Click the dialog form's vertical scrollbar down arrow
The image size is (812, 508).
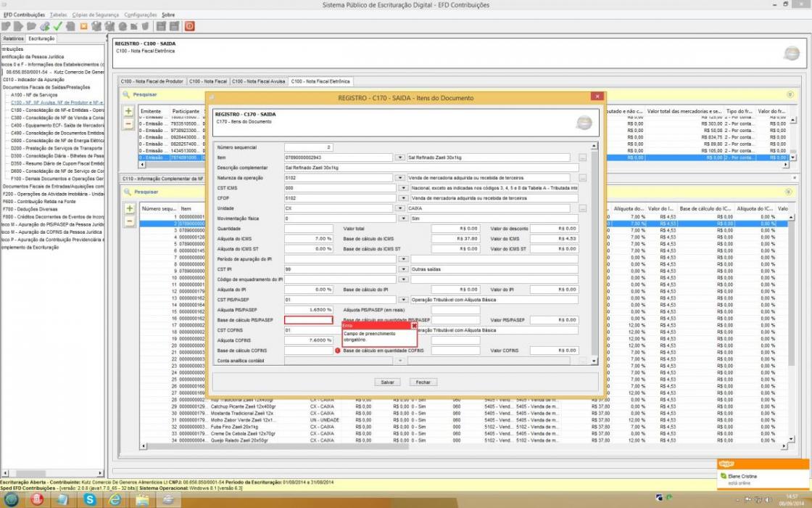point(594,361)
